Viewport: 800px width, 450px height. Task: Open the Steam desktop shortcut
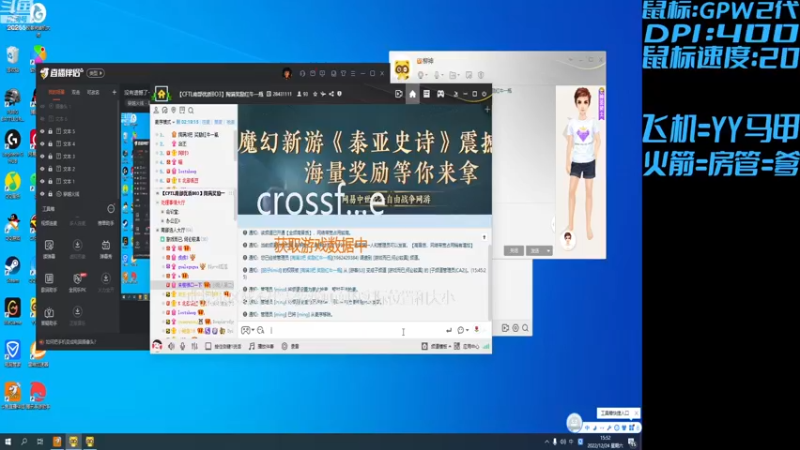tap(12, 269)
